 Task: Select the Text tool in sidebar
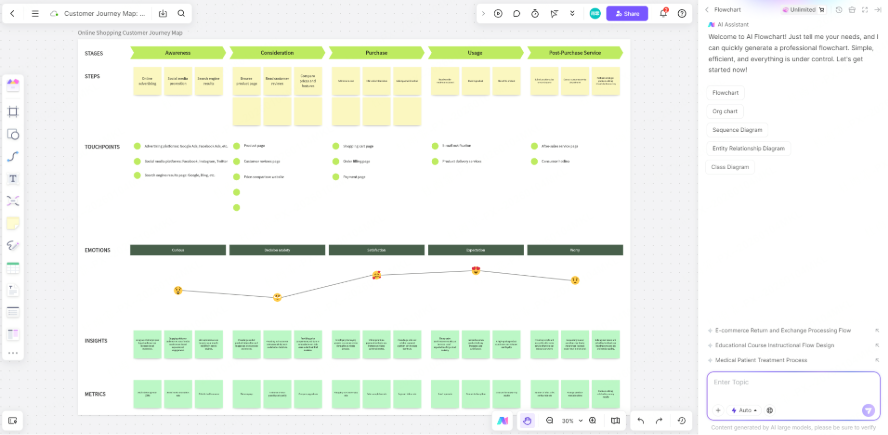pos(13,178)
